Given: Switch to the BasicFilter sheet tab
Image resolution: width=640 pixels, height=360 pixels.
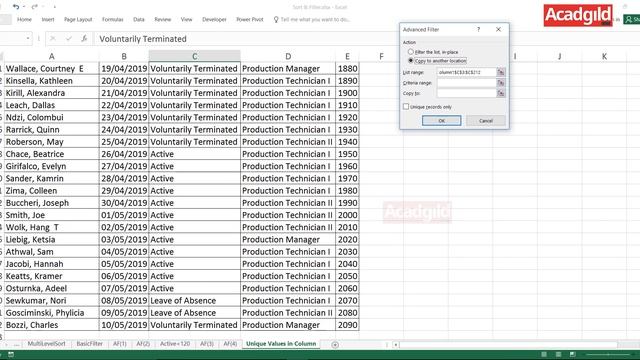Looking at the screenshot, I should (x=89, y=344).
